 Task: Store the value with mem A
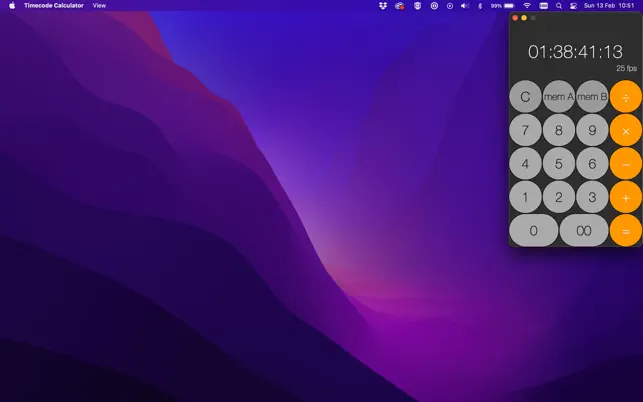[559, 97]
